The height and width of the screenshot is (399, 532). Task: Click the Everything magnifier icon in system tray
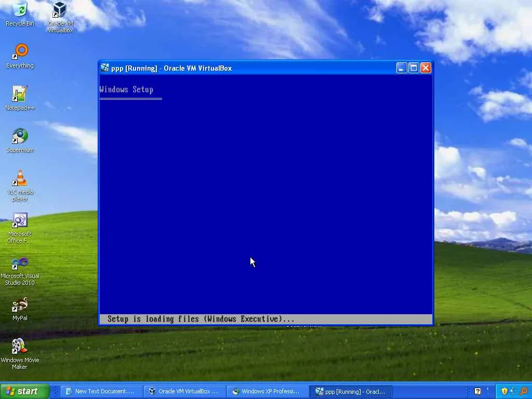pos(524,392)
